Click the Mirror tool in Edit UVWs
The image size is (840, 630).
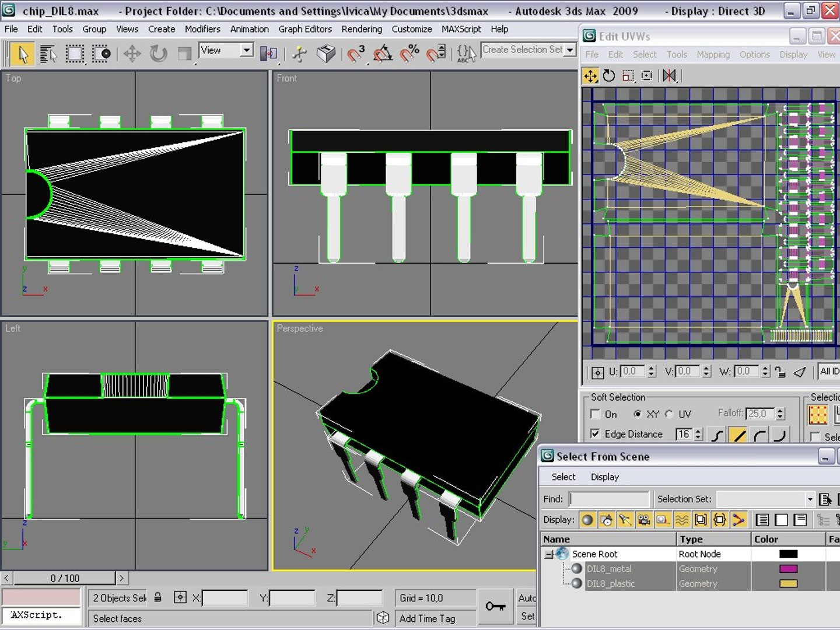[x=670, y=76]
